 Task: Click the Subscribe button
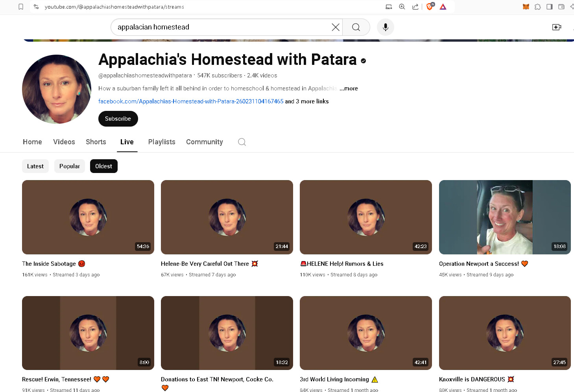(x=118, y=119)
